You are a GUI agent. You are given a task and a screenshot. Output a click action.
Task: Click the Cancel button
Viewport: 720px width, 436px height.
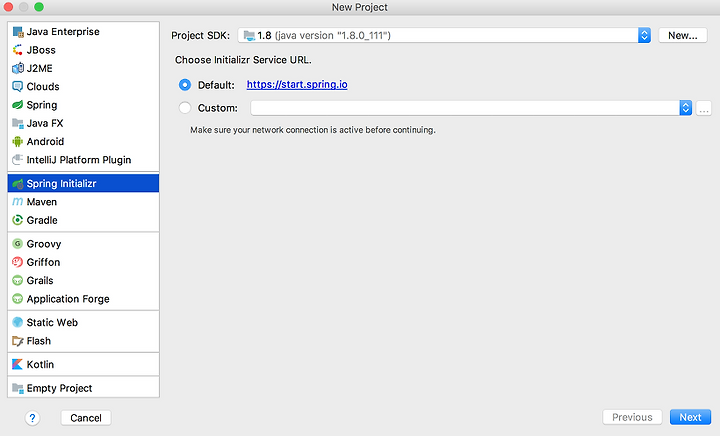[x=86, y=418]
